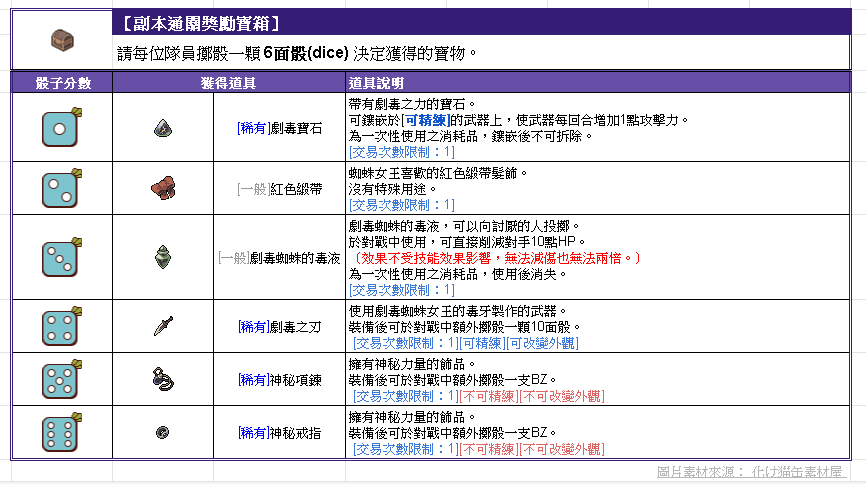
Task: Click the 劇毒之刃 dagger icon
Action: pyautogui.click(x=163, y=326)
